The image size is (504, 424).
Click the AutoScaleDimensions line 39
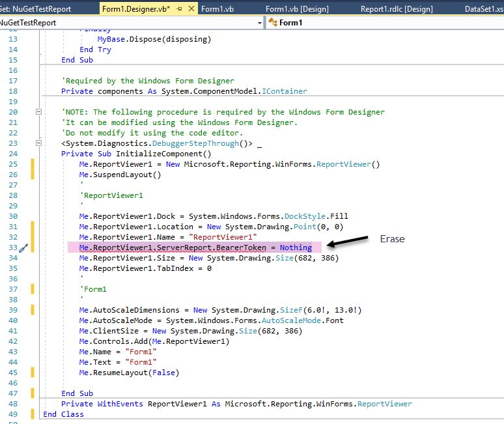(x=220, y=310)
